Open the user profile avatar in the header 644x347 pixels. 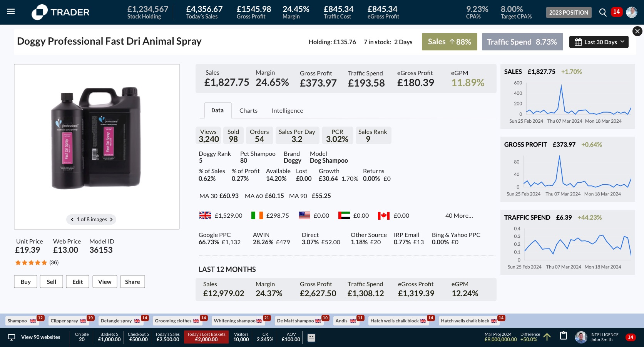[x=631, y=12]
